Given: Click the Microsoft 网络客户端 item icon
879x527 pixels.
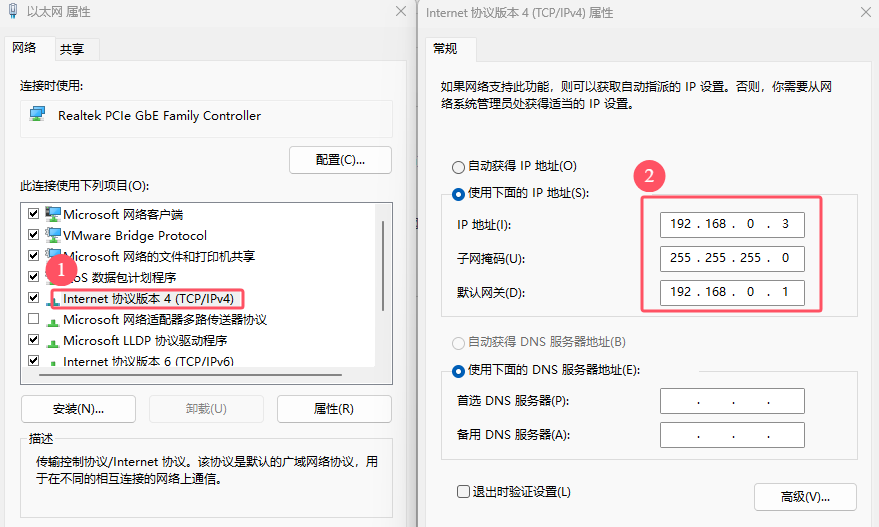Looking at the screenshot, I should coord(53,214).
